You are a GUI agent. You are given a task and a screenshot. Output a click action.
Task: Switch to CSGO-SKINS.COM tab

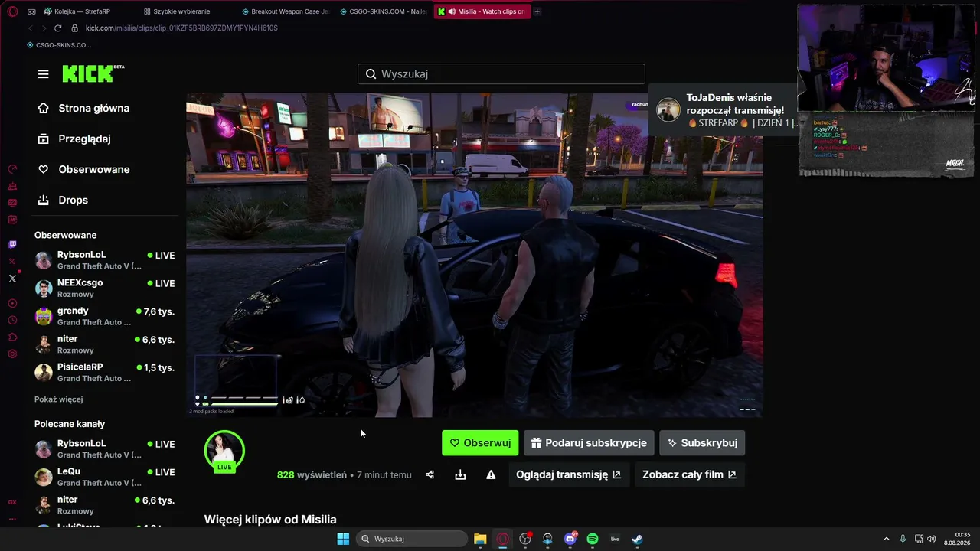click(383, 11)
